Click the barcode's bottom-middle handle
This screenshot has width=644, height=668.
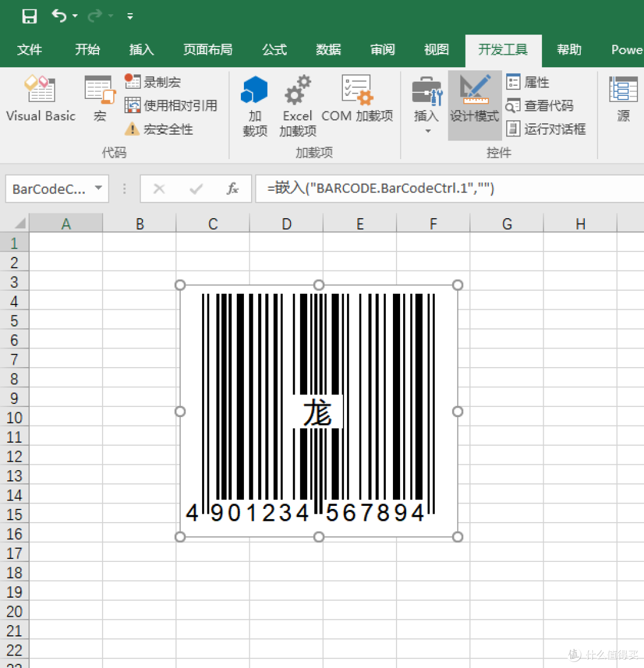coord(319,537)
